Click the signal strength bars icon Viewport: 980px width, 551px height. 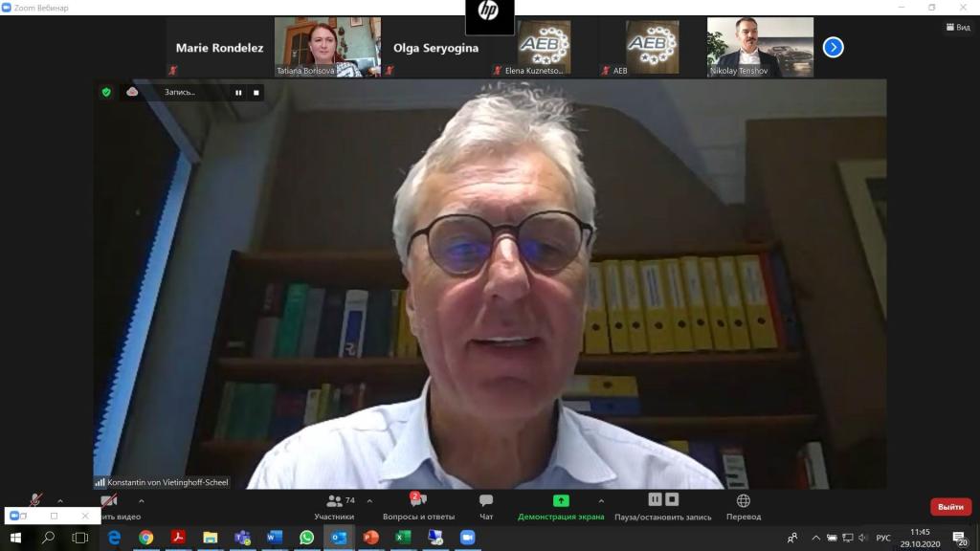[x=100, y=482]
